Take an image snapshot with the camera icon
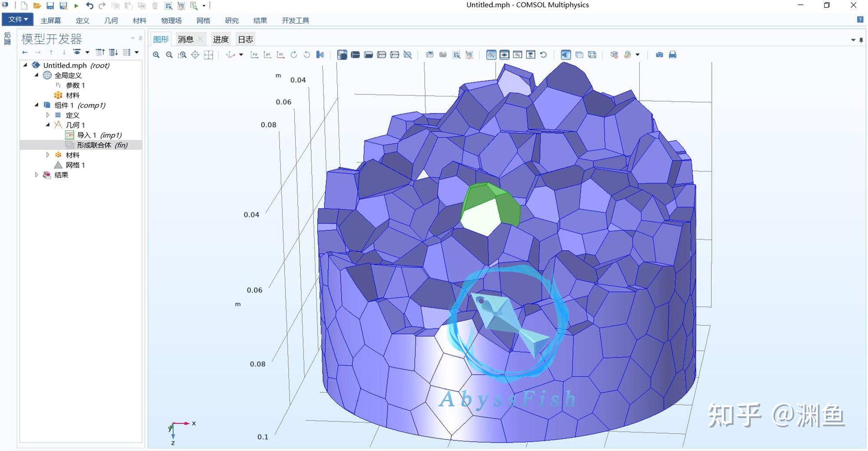This screenshot has width=868, height=451. (x=659, y=55)
